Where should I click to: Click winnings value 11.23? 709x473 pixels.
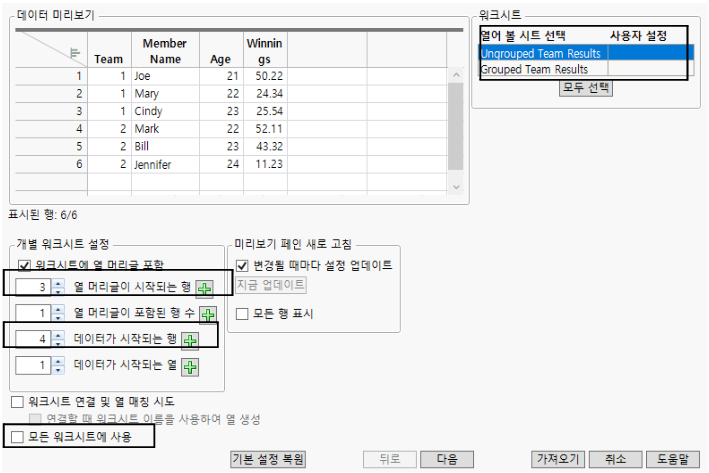click(x=265, y=164)
